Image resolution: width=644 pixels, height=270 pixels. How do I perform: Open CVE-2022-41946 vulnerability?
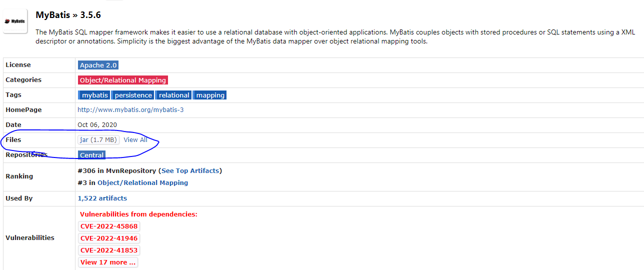click(x=109, y=238)
